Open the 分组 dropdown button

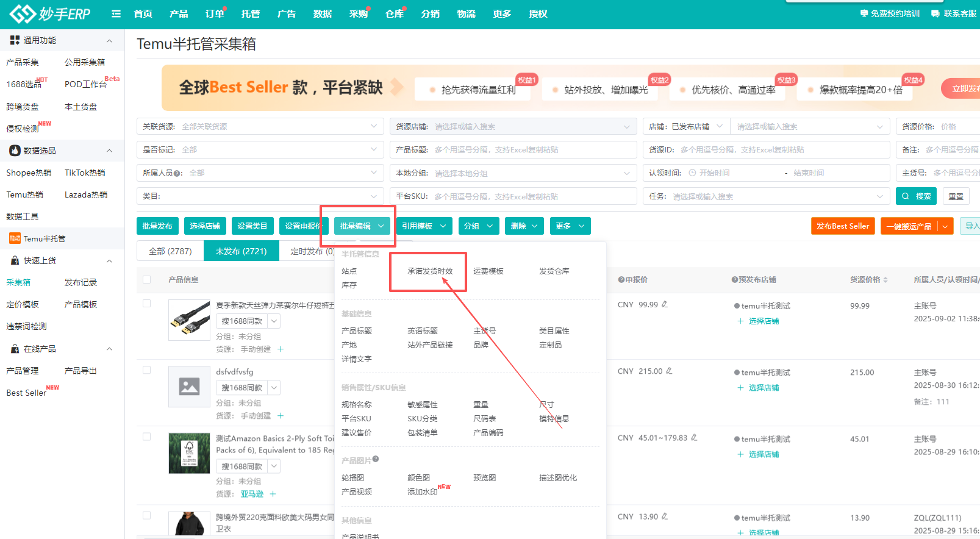(478, 226)
